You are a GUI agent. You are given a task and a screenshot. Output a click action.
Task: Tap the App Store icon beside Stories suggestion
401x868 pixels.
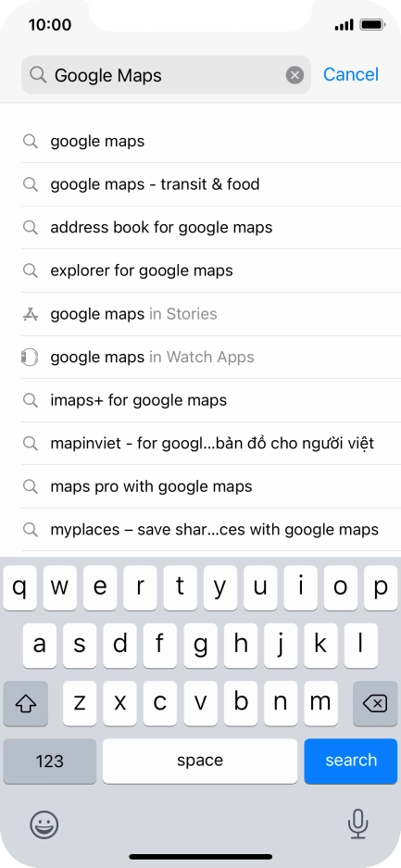pyautogui.click(x=31, y=314)
